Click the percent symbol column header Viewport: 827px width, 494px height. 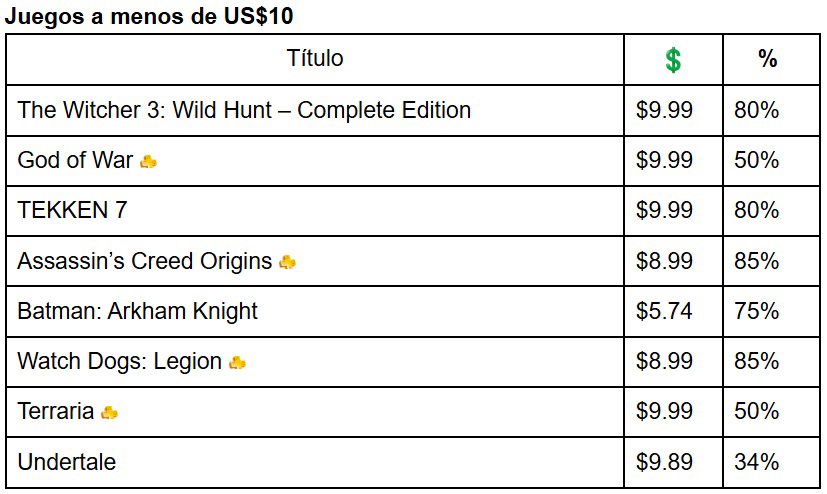pos(767,59)
